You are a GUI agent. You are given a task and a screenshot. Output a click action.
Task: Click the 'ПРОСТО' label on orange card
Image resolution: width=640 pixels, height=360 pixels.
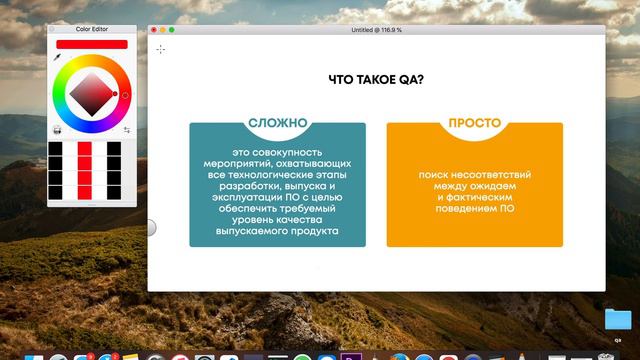click(475, 123)
